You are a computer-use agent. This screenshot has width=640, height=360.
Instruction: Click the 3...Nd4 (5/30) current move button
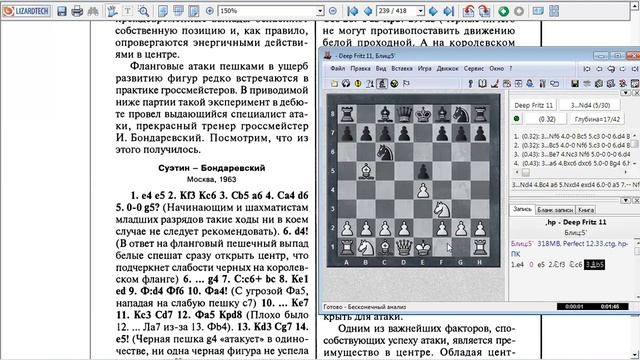click(590, 105)
